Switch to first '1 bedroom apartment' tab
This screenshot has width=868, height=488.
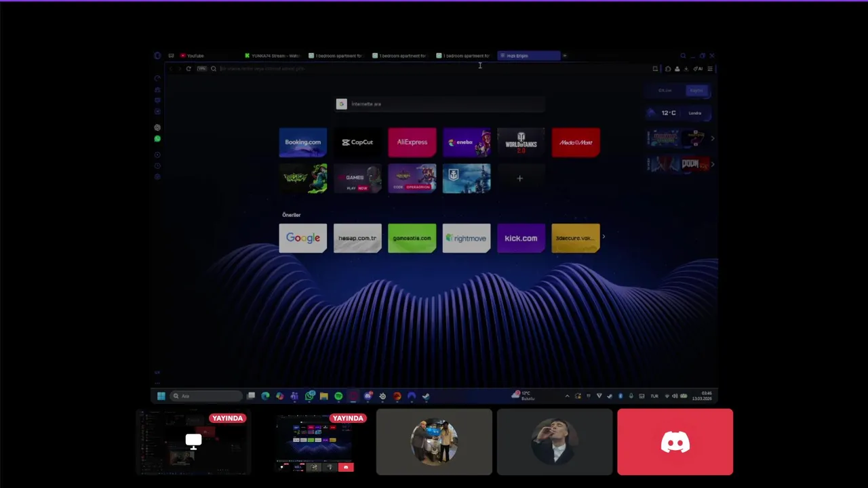pyautogui.click(x=336, y=56)
